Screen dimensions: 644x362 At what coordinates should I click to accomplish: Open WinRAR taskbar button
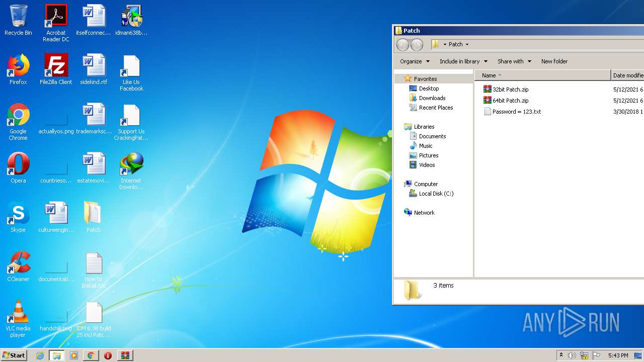[125, 355]
